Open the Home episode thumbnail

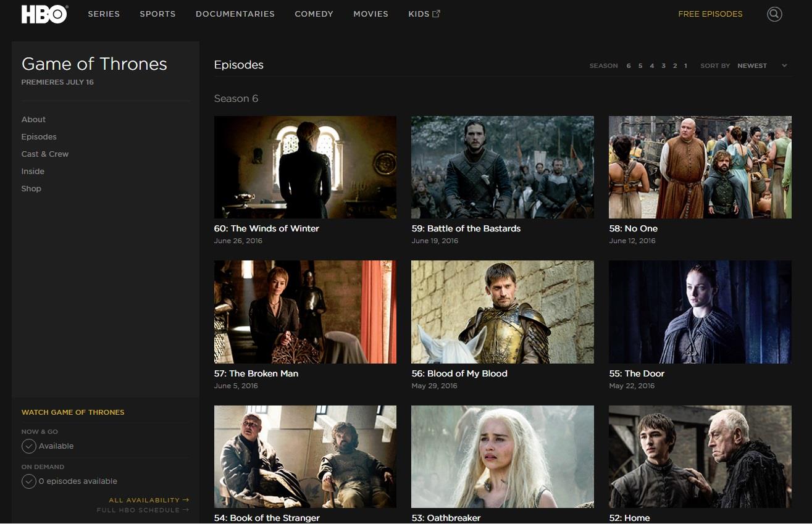700,457
